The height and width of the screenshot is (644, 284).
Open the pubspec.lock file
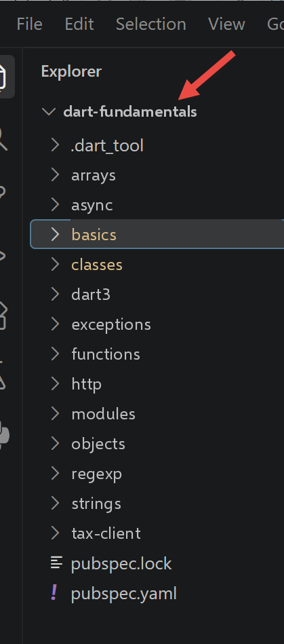click(121, 564)
